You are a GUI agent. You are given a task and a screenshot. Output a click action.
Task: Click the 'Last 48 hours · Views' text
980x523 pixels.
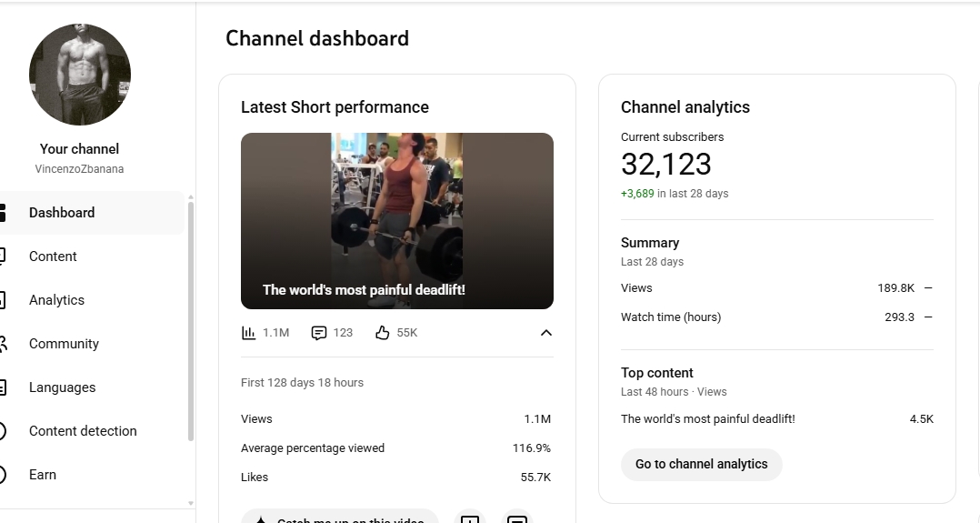click(674, 392)
